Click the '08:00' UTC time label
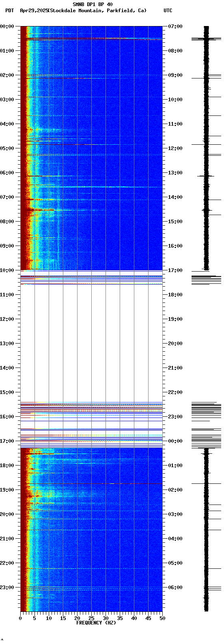The image size is (224, 644). [x=175, y=51]
